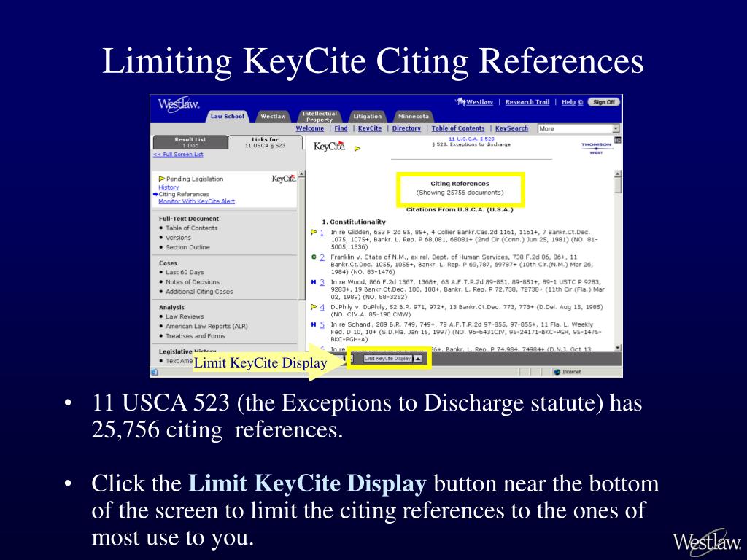Click the KeyCite logo in the left links panel

(x=284, y=179)
